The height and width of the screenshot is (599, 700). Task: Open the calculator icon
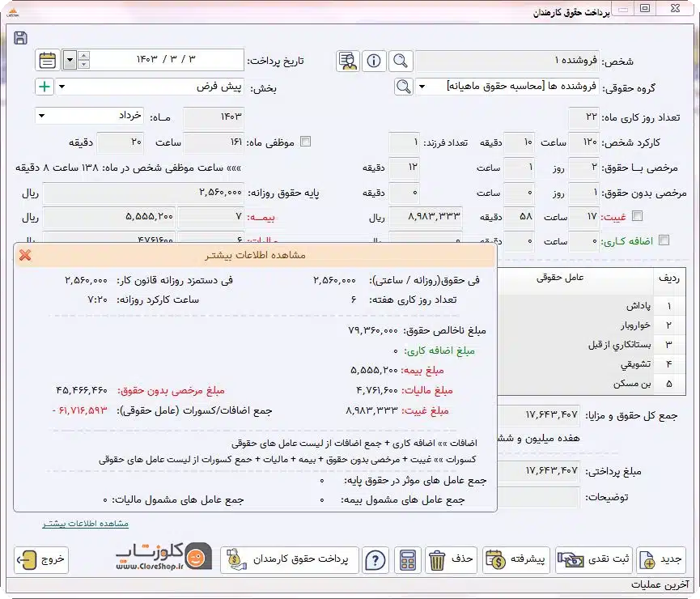pos(408,559)
